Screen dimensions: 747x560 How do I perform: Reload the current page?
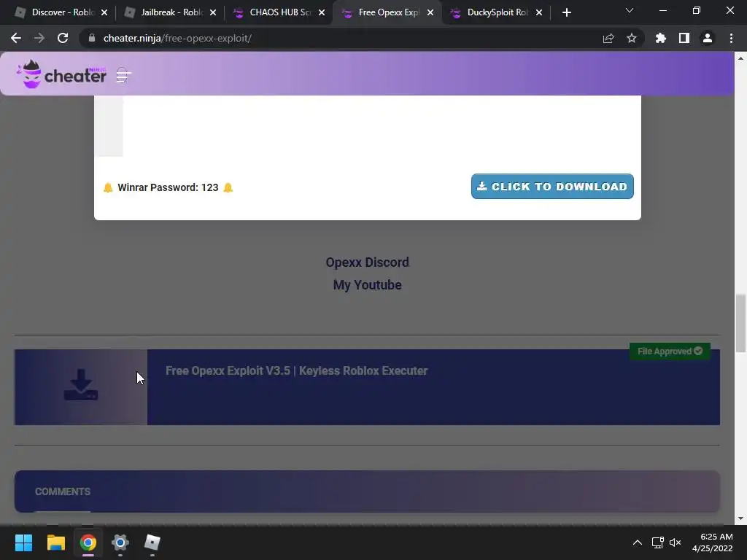click(x=63, y=38)
